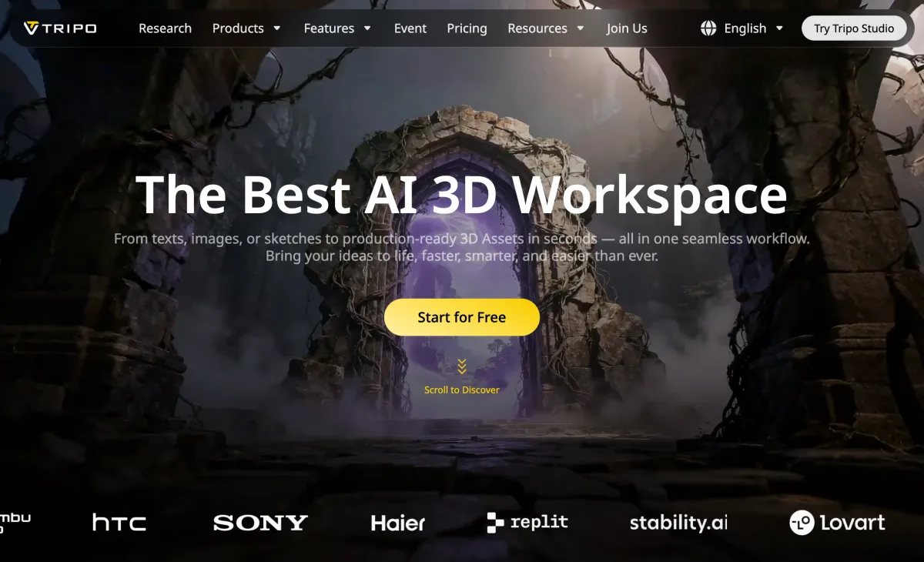
Task: Click the Replit partner logo
Action: [527, 523]
